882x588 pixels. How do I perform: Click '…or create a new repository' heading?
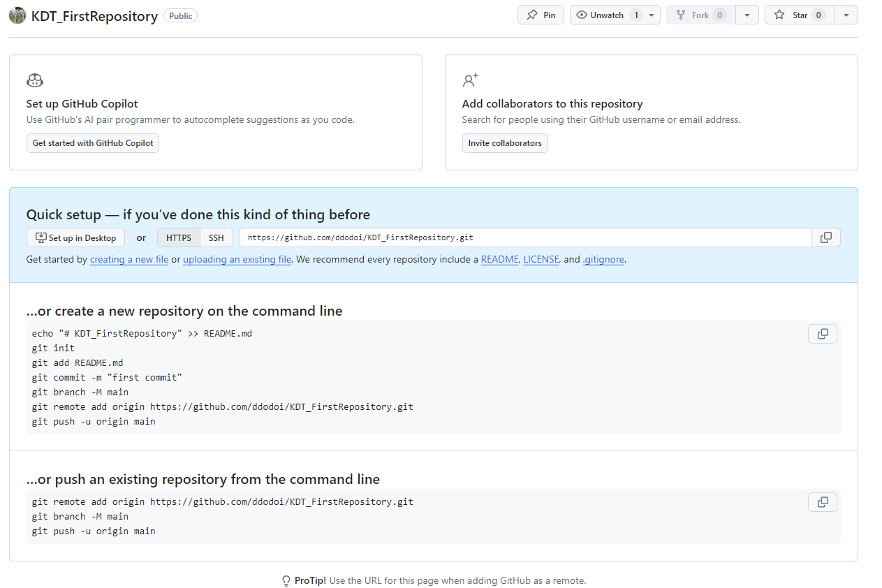pos(184,311)
